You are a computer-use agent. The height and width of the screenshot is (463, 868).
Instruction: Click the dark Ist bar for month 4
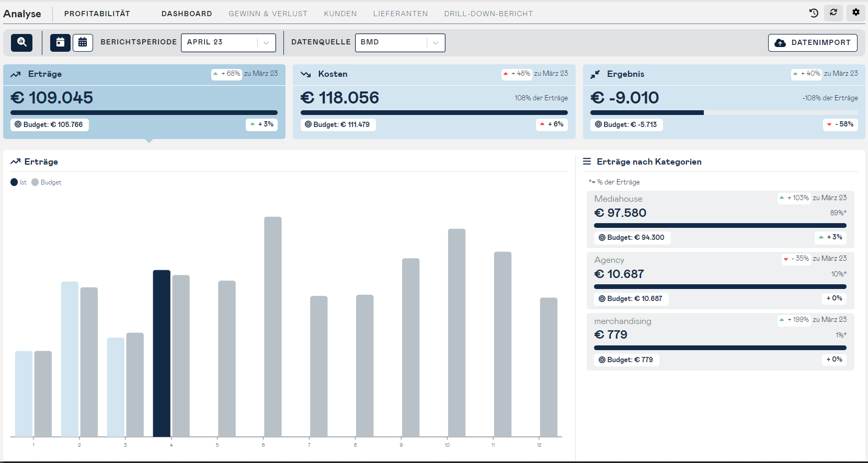tap(162, 353)
